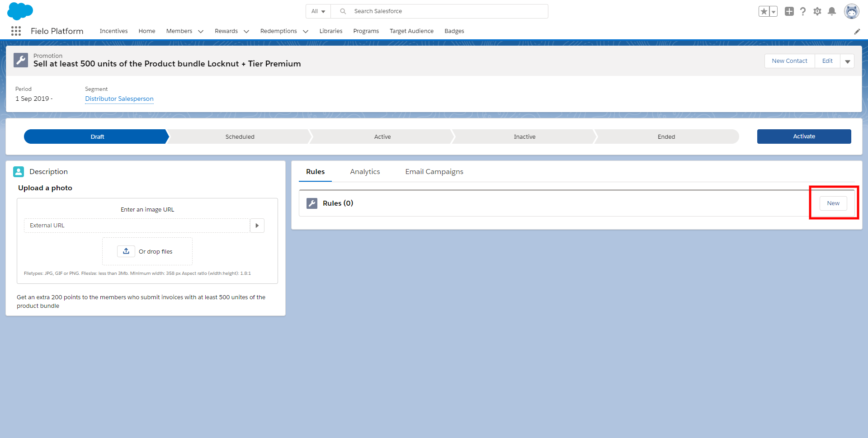Expand the Rewards menu chevron
The width and height of the screenshot is (868, 438).
coord(246,31)
